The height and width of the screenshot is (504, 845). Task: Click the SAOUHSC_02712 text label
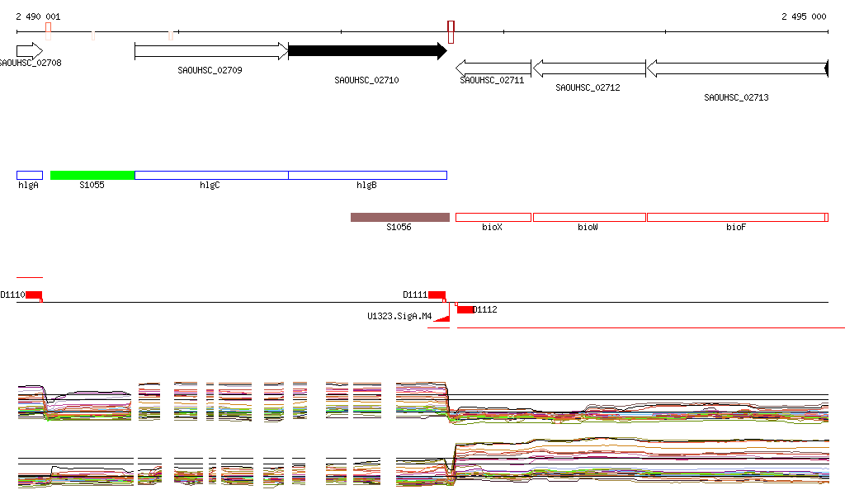click(588, 87)
